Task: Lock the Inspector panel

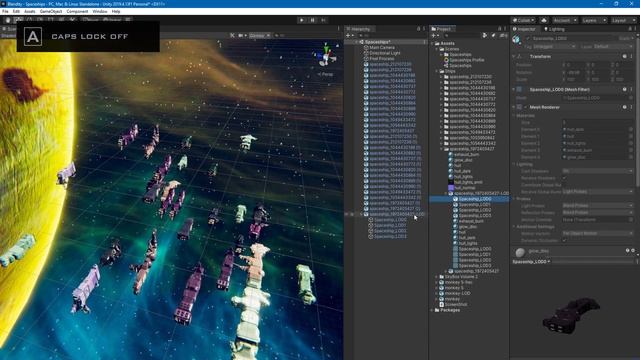Action: coord(630,29)
